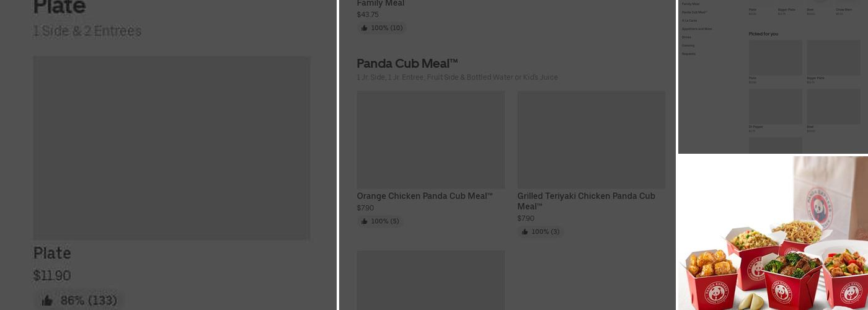
Task: Click the thumbs-up icon beside 100% (10)
Action: pos(365,28)
